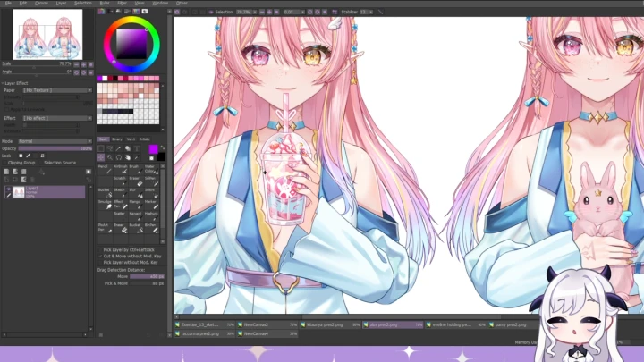The width and height of the screenshot is (644, 362).
Task: Open the Canvas menu
Action: [x=41, y=3]
